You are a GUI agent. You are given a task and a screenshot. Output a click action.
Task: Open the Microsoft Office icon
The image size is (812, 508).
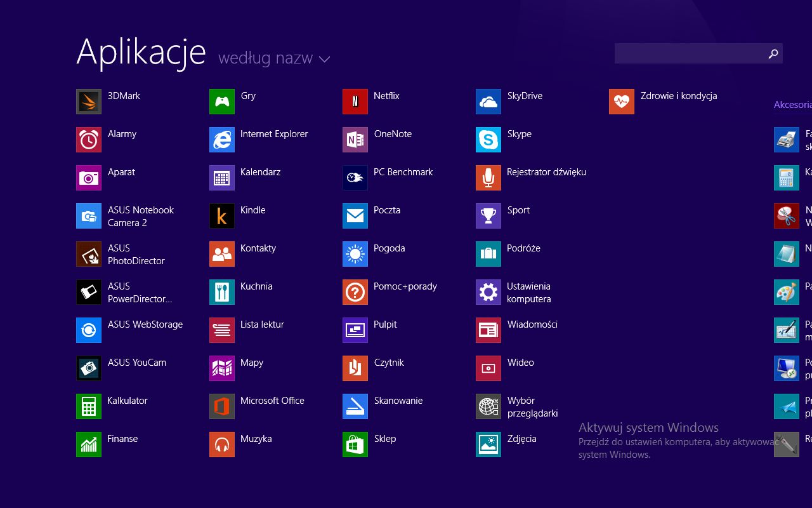coord(222,406)
